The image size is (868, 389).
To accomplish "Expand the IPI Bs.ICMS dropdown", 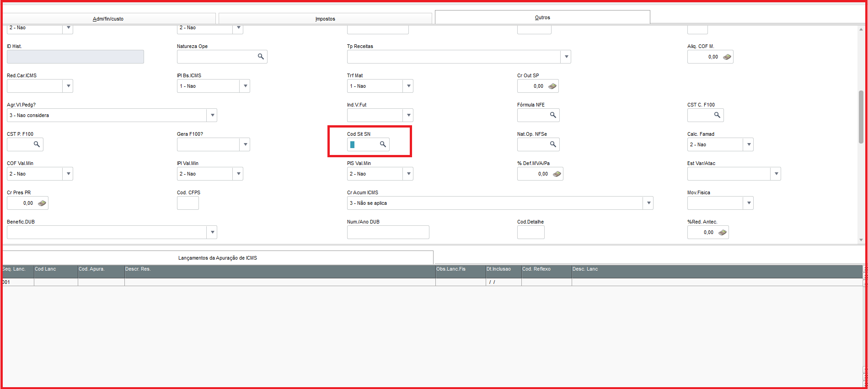I will click(x=245, y=86).
